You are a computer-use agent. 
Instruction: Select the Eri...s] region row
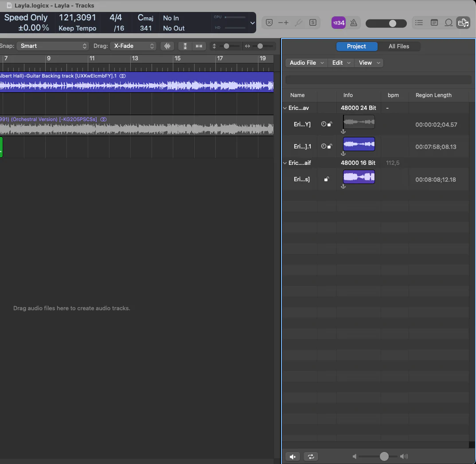click(x=376, y=179)
